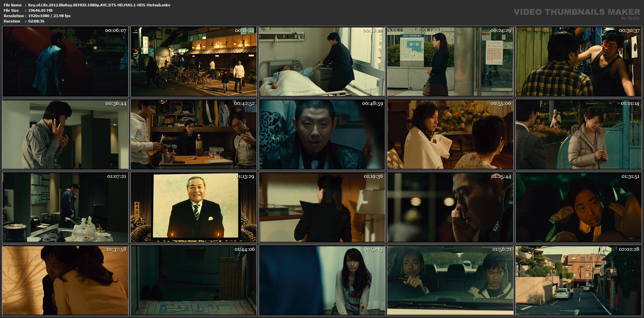Viewport: 644px width, 318px height.
Task: Click the duration value 02:08:36
Action: point(36,21)
